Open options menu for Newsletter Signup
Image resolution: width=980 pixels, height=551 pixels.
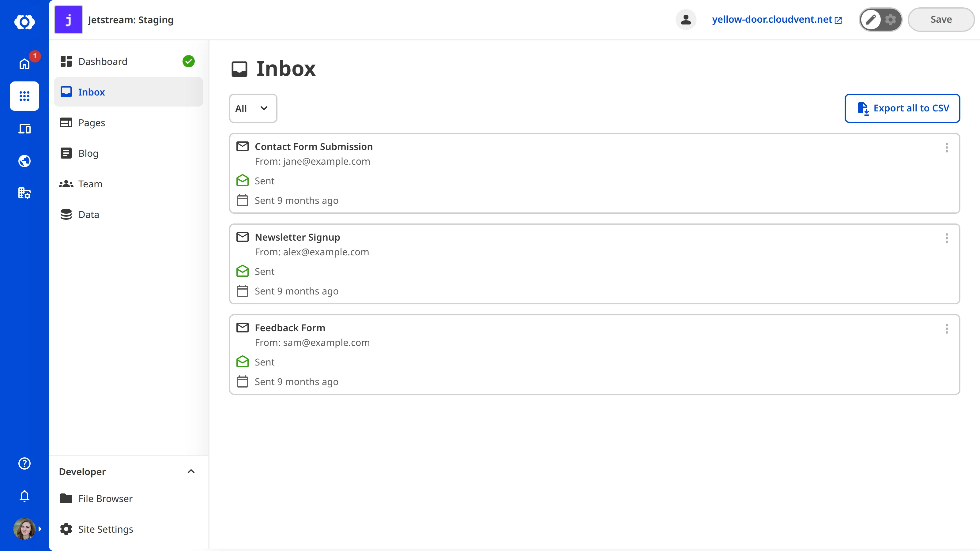[947, 238]
